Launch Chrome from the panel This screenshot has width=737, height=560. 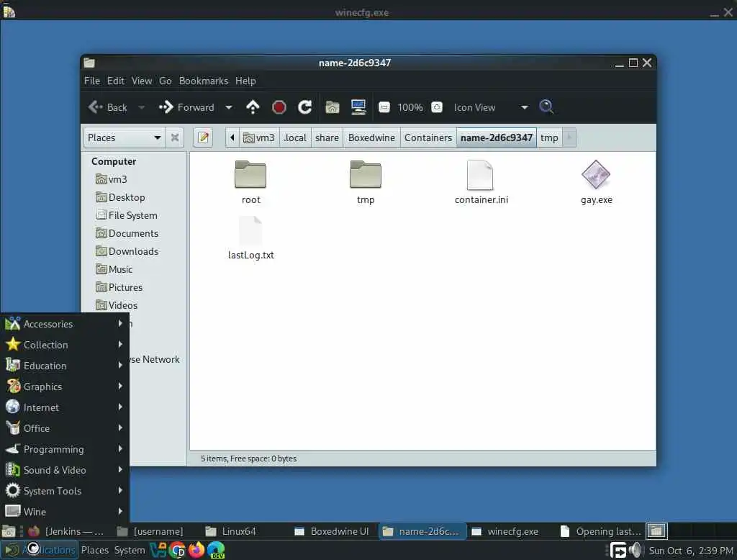pyautogui.click(x=178, y=550)
